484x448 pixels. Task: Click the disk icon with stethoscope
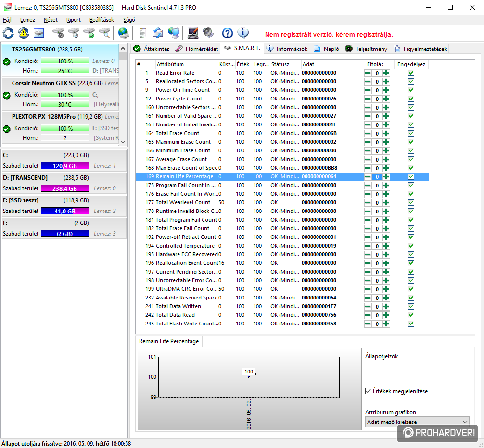tap(58, 33)
